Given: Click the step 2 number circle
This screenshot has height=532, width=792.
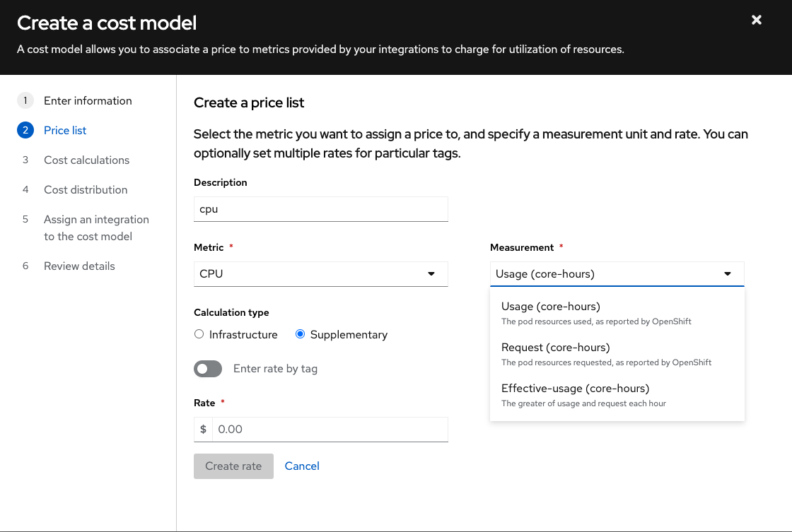Looking at the screenshot, I should coord(25,130).
